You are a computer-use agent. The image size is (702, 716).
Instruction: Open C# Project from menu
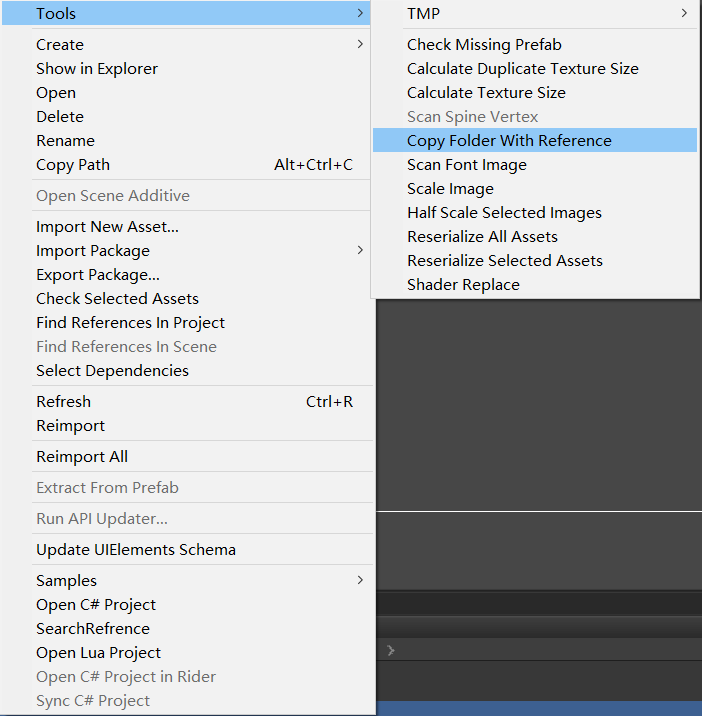pyautogui.click(x=96, y=605)
